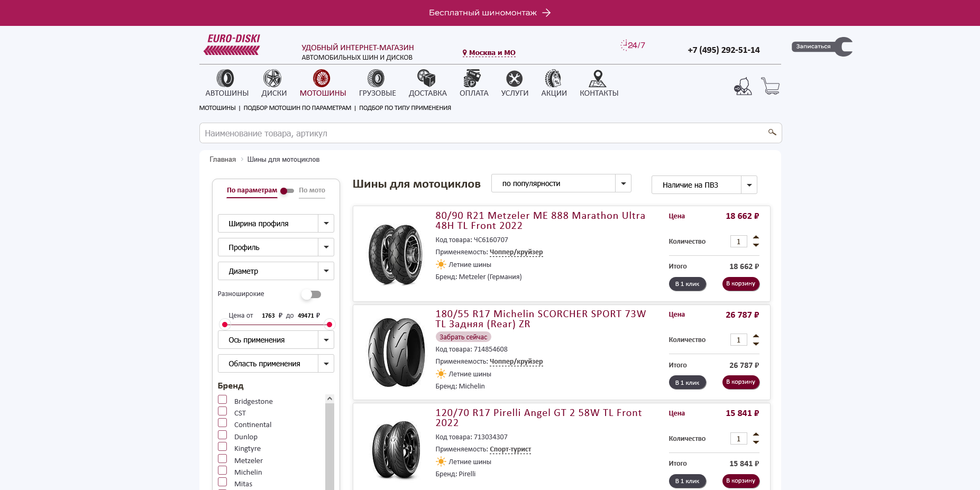980x490 pixels.
Task: Check the Dunlop brand checkbox
Action: (223, 435)
